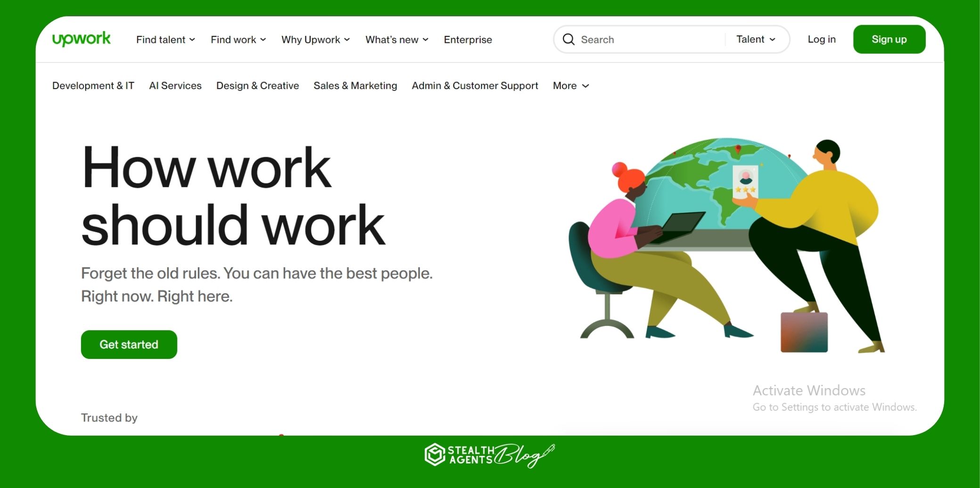Expand the Why Upwork menu

315,40
